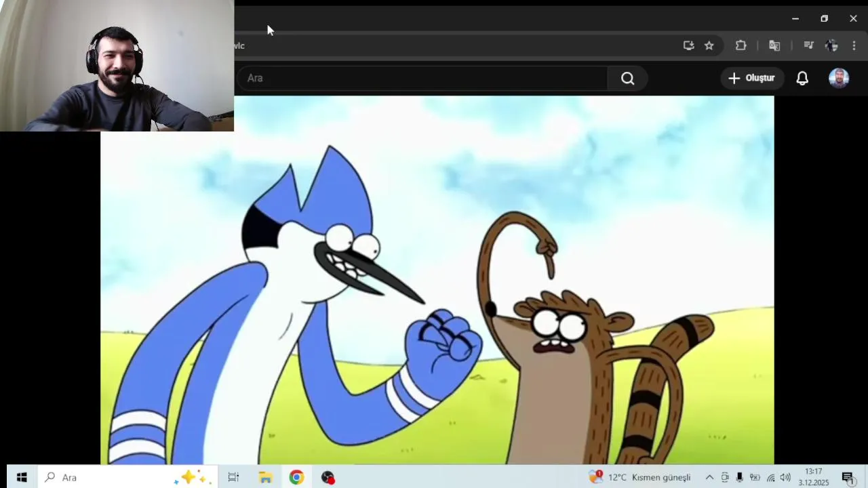Click the Mordecai and Rigby video player
The height and width of the screenshot is (488, 868).
click(437, 280)
